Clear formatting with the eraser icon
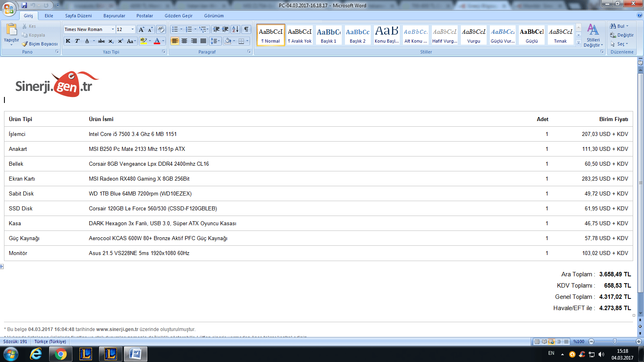 coord(161,29)
